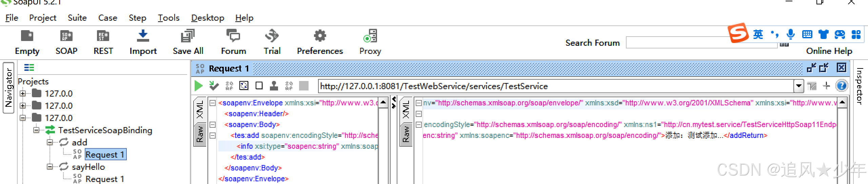Screen dimensions: 868x184
Task: Click the gray cancel-request square
Action: tap(304, 86)
